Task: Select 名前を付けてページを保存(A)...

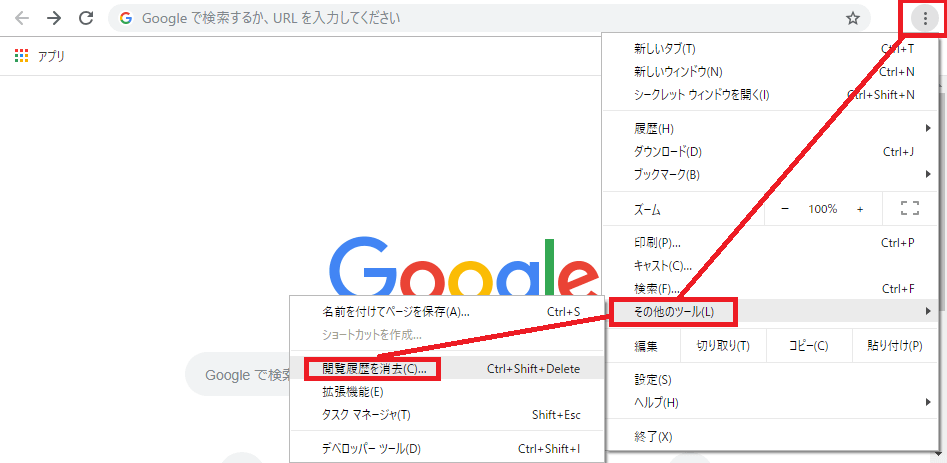Action: [447, 312]
